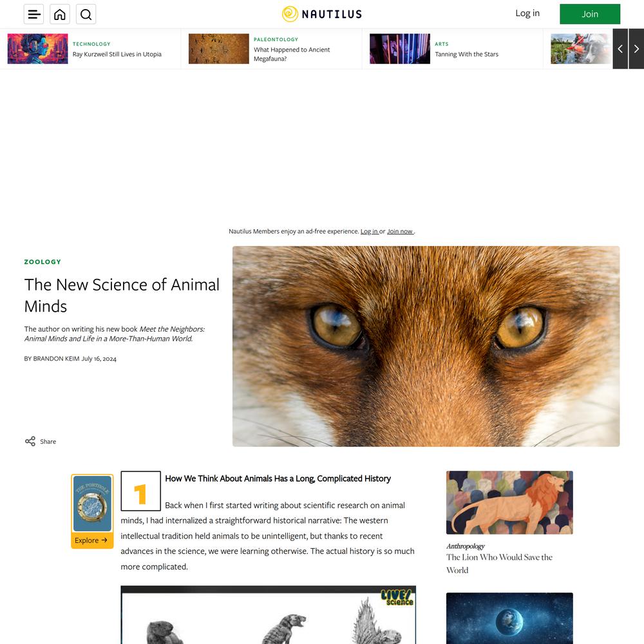Open The Lion Who Would Save the World
The height and width of the screenshot is (644, 644).
[x=499, y=563]
